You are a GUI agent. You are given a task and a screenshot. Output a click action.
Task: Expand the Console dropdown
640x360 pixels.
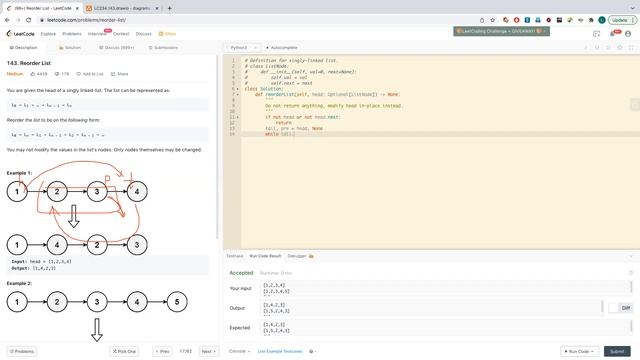click(x=239, y=351)
